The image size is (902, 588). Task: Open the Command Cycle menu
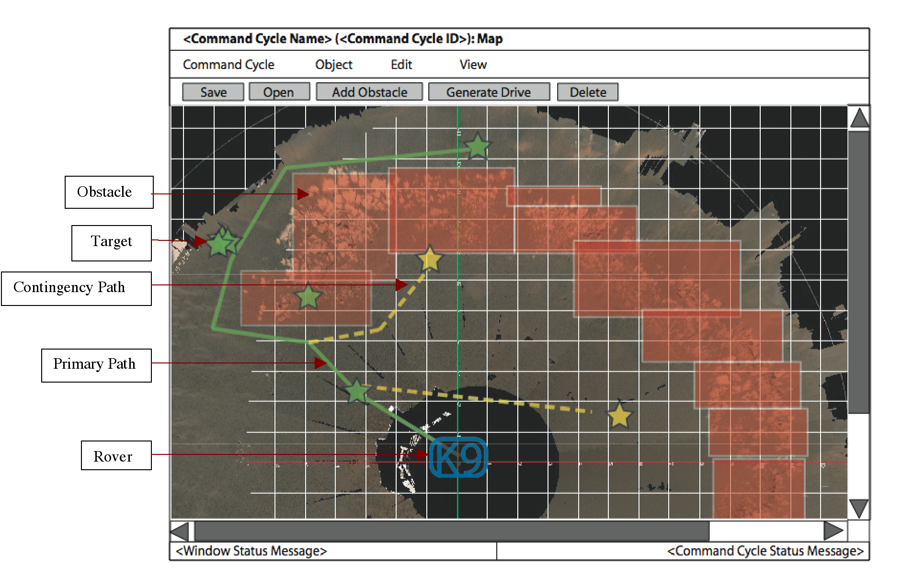(x=228, y=65)
